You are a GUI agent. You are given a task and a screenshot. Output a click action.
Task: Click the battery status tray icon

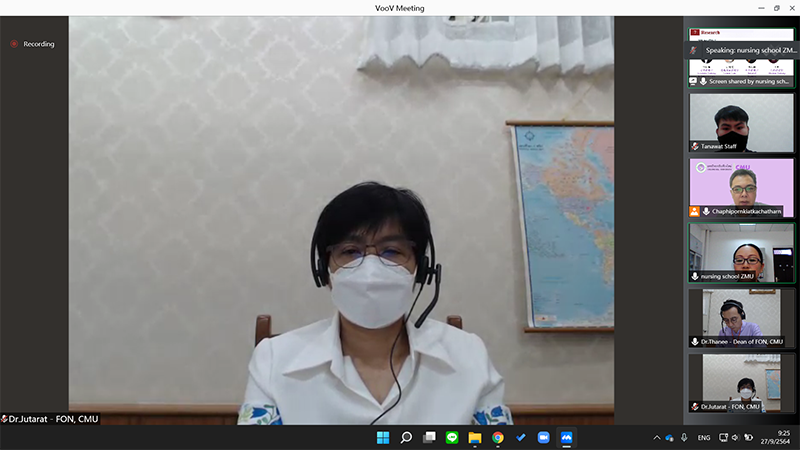pyautogui.click(x=748, y=438)
